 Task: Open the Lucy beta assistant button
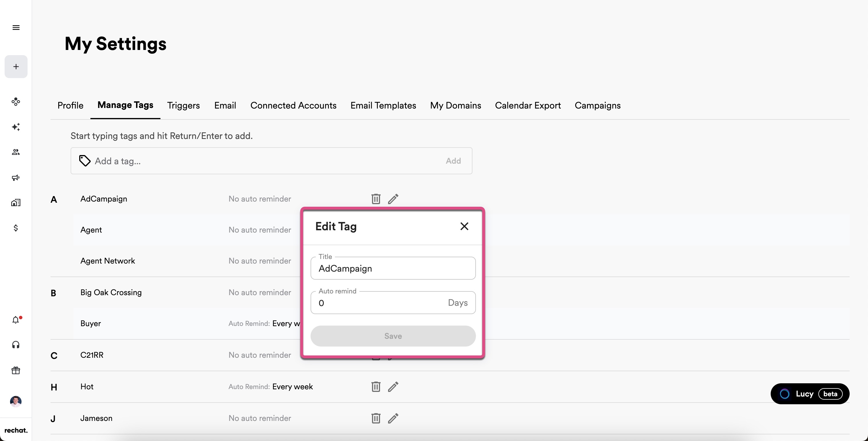click(809, 394)
